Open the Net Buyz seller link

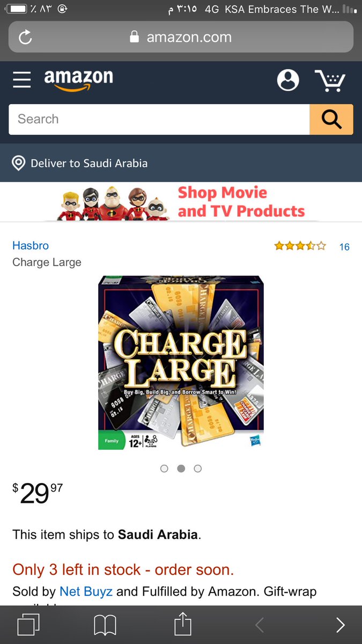[x=86, y=591]
